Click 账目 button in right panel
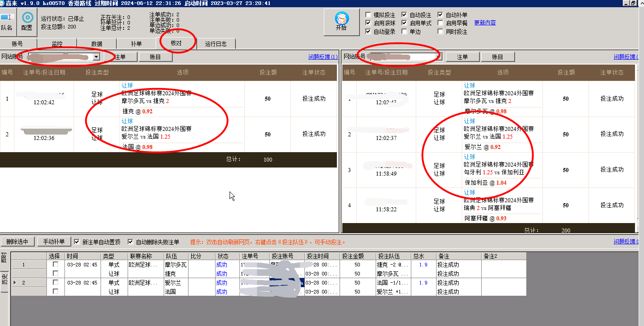 click(497, 57)
